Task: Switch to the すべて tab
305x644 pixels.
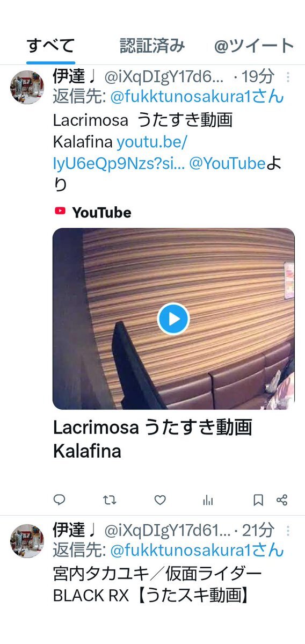Action: click(x=50, y=46)
